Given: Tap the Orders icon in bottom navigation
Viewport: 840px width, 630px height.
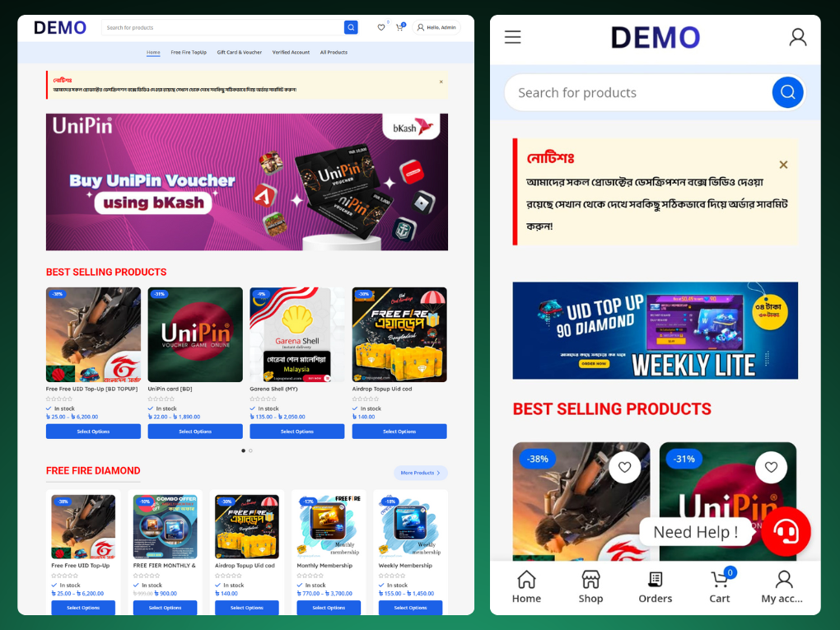Looking at the screenshot, I should [x=655, y=586].
